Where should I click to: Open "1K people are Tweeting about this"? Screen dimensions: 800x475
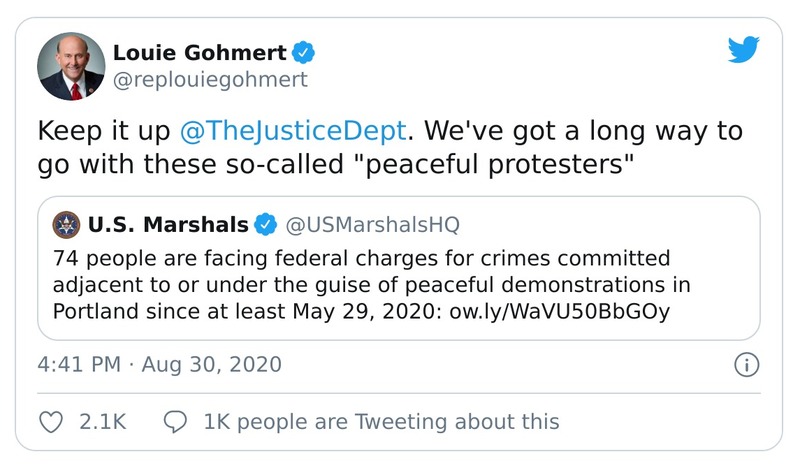tap(380, 422)
